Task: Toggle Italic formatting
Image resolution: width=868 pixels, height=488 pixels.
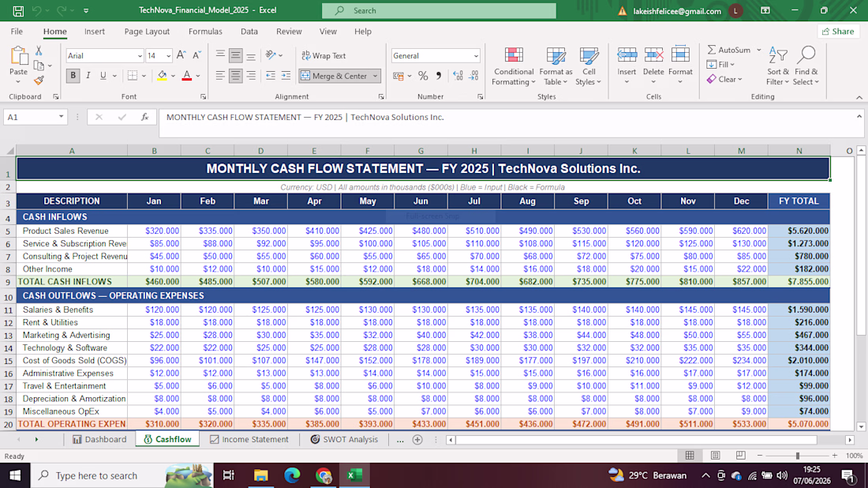Action: coord(88,75)
